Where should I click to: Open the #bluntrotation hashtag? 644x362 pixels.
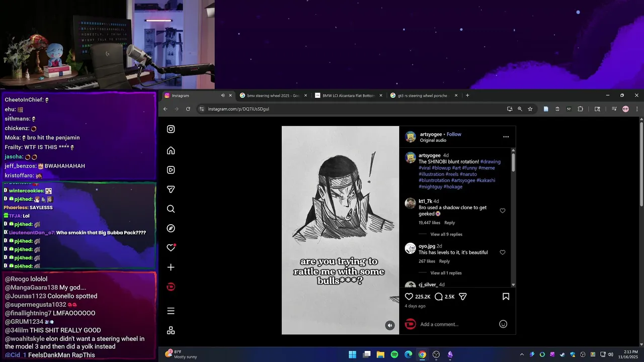tap(434, 180)
